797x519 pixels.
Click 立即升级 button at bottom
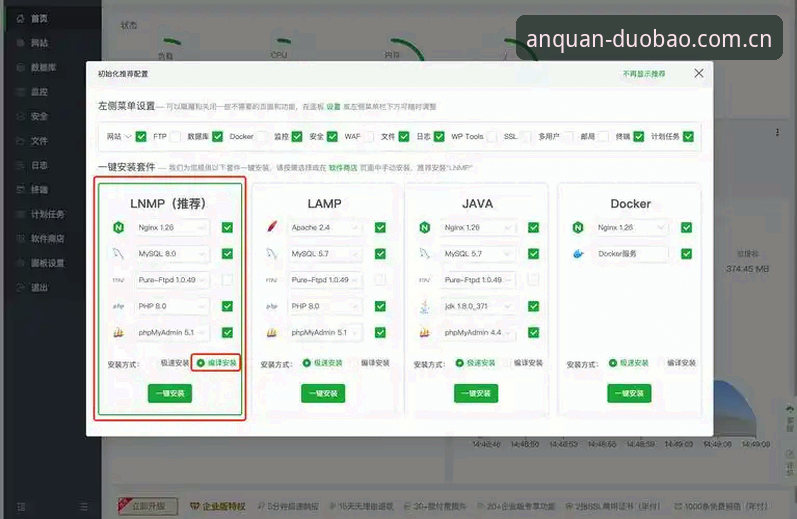[x=148, y=506]
